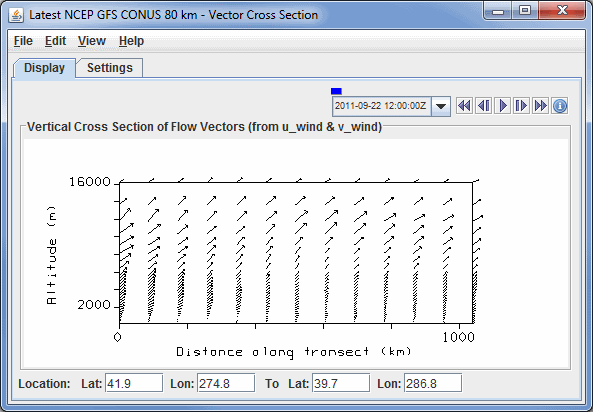The width and height of the screenshot is (593, 412).
Task: Edit the starting Lat field 41.9
Action: point(134,383)
